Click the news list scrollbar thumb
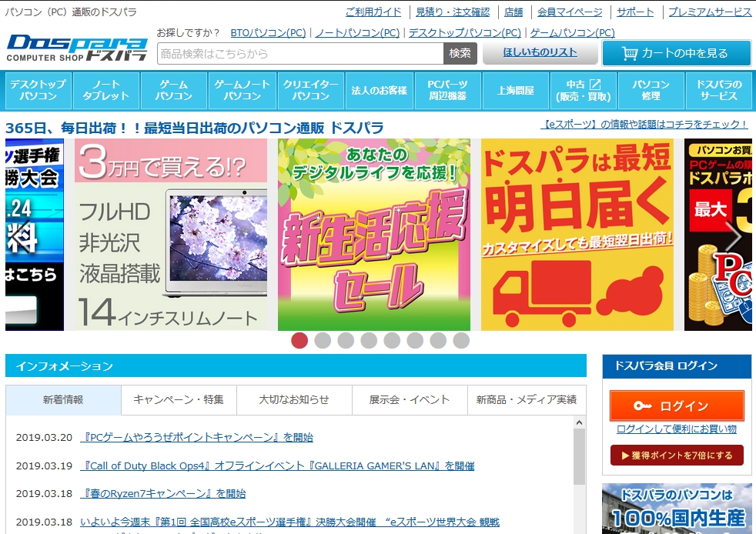This screenshot has height=534, width=756. click(x=579, y=456)
